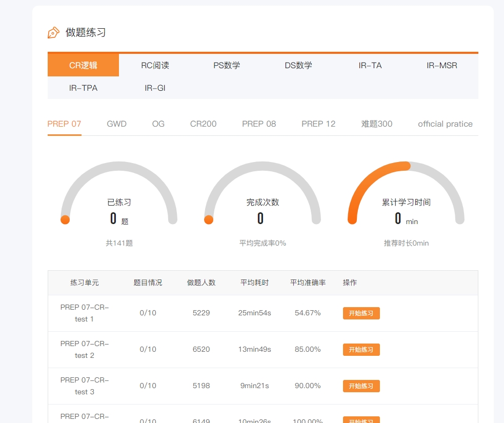Image resolution: width=504 pixels, height=423 pixels.
Task: Open the OG question set
Action: click(158, 124)
